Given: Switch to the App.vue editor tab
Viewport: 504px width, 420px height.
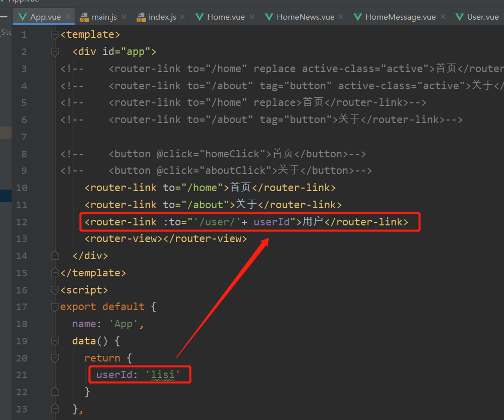Looking at the screenshot, I should 44,17.
